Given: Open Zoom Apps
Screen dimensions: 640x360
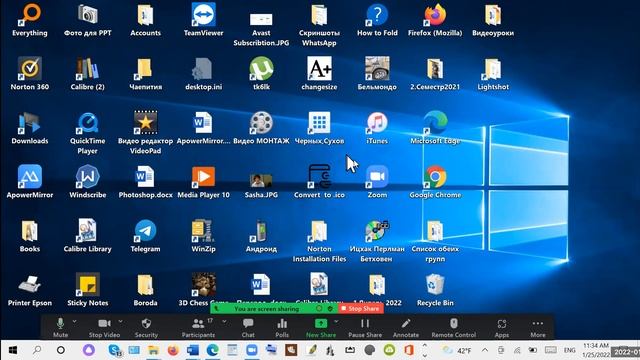Looking at the screenshot, I should click(x=502, y=327).
